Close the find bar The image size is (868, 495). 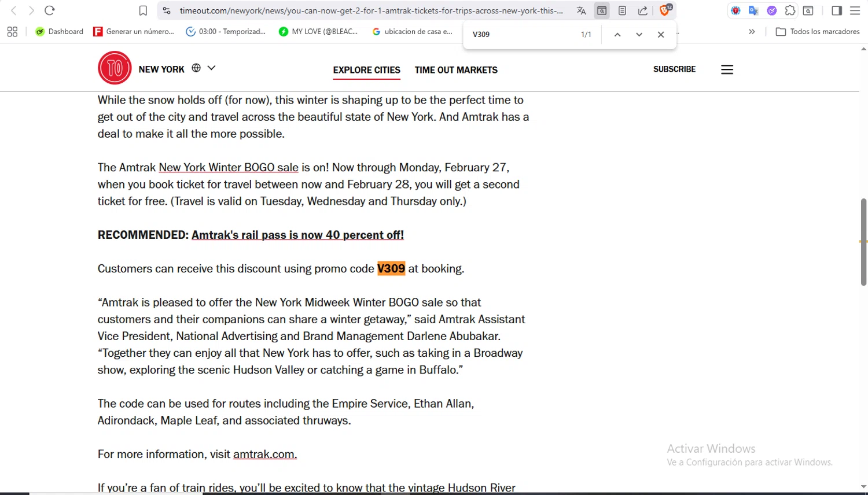[661, 35]
